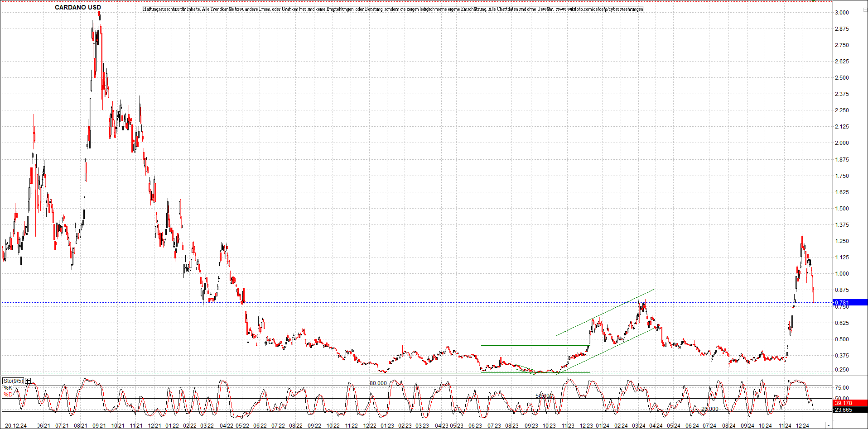Select the Sto(9/5) indicator label
Image resolution: width=868 pixels, height=429 pixels.
pos(13,381)
